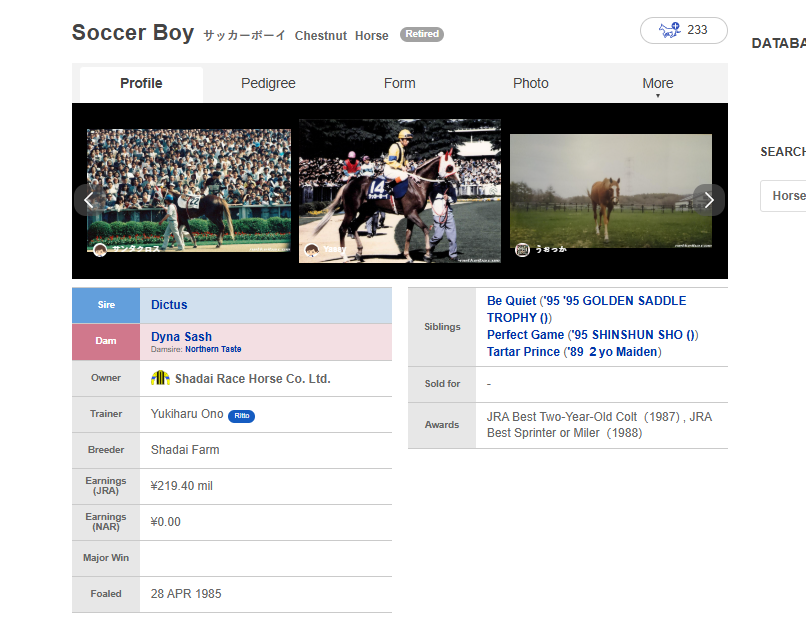Click the Japanese name サッカーボーイ
806x631 pixels.
[244, 35]
